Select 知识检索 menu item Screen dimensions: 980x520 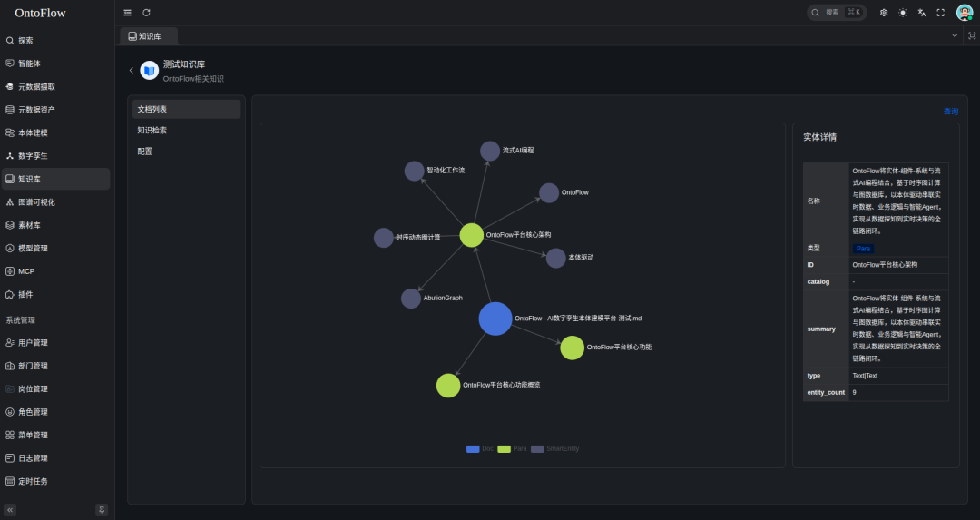point(186,130)
